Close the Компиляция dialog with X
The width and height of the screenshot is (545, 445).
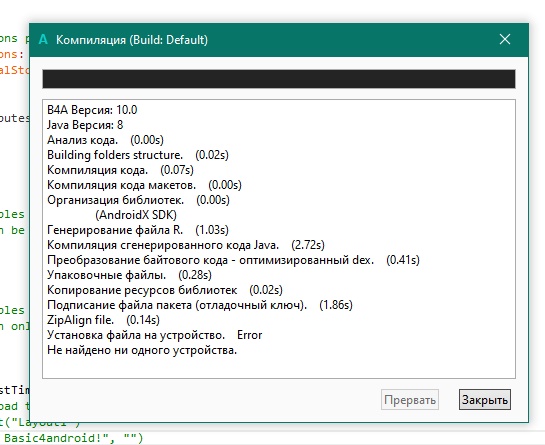point(505,39)
